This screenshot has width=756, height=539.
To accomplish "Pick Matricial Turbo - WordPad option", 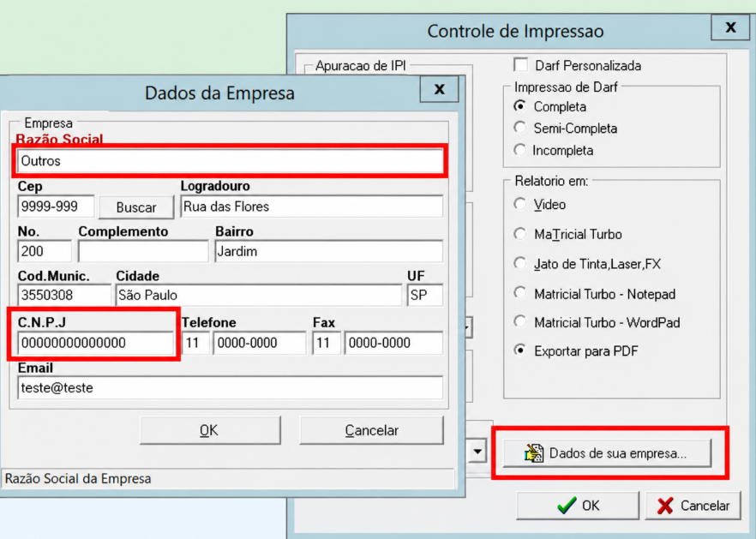I will point(519,321).
